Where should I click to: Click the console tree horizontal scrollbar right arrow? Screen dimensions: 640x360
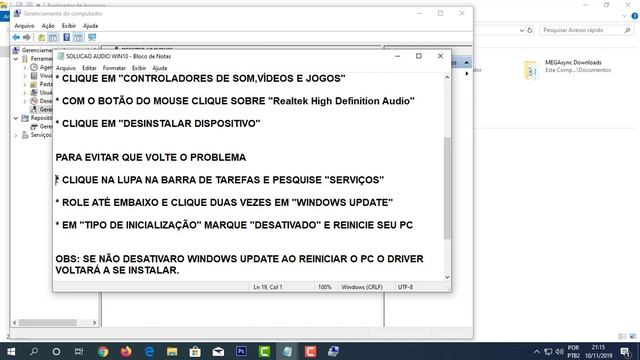tap(94, 323)
